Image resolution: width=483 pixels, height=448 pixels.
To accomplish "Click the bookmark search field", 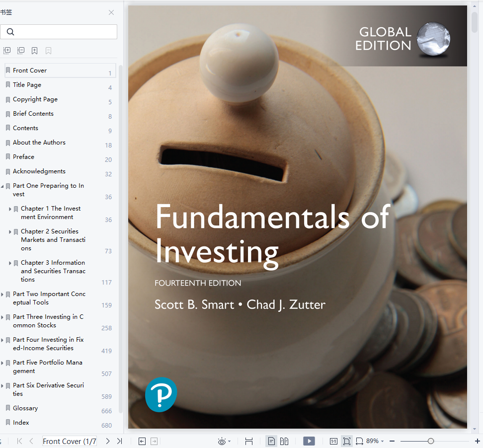I will (59, 32).
